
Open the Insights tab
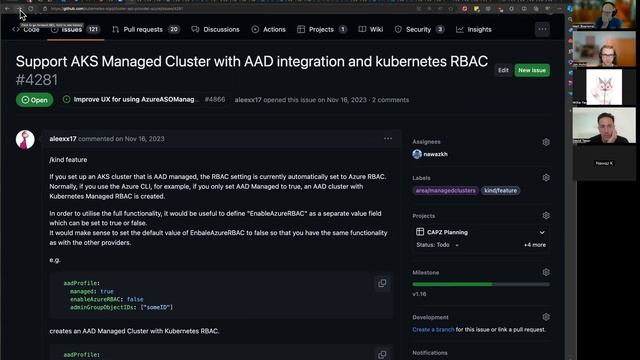click(473, 29)
